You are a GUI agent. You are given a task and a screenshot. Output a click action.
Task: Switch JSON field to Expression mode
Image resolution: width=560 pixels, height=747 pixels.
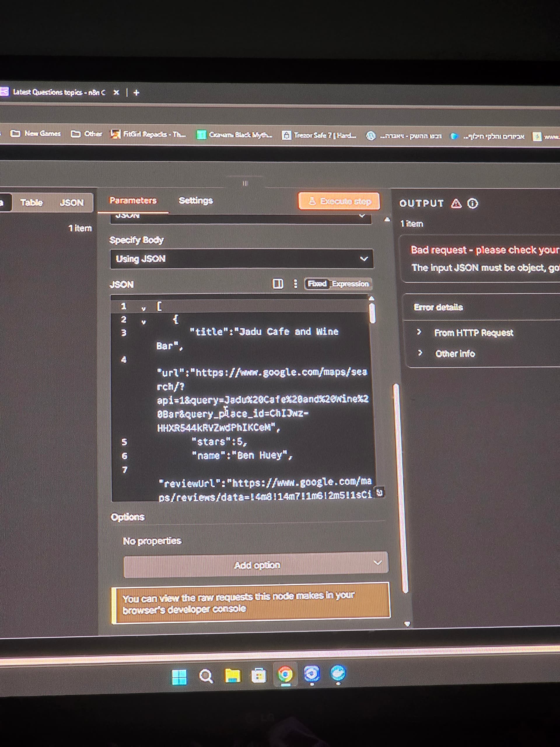(350, 284)
